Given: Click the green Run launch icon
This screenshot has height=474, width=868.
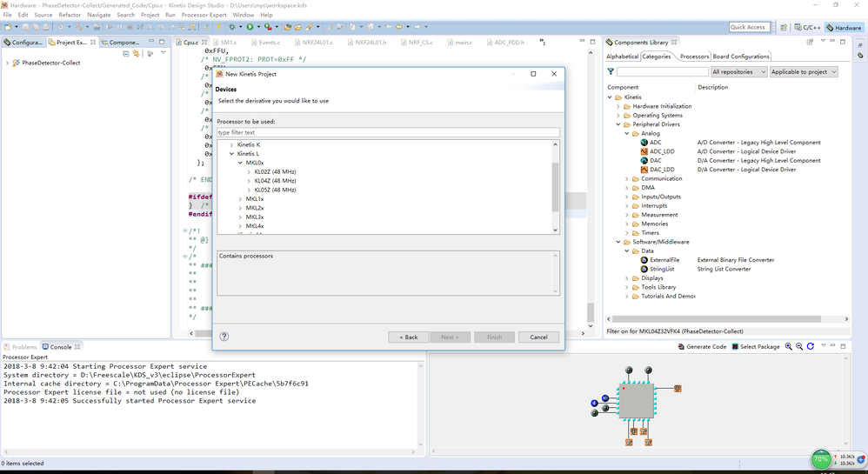Looking at the screenshot, I should click(x=250, y=27).
